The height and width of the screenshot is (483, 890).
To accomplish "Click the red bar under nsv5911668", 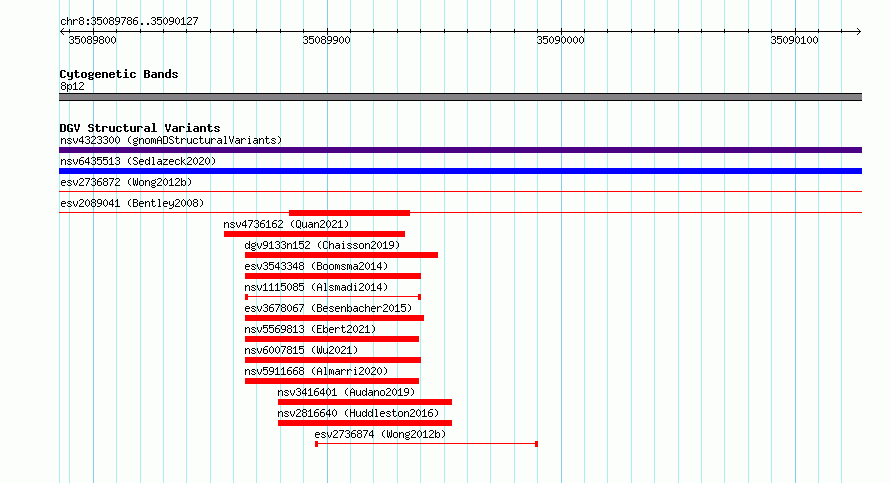I will 331,381.
